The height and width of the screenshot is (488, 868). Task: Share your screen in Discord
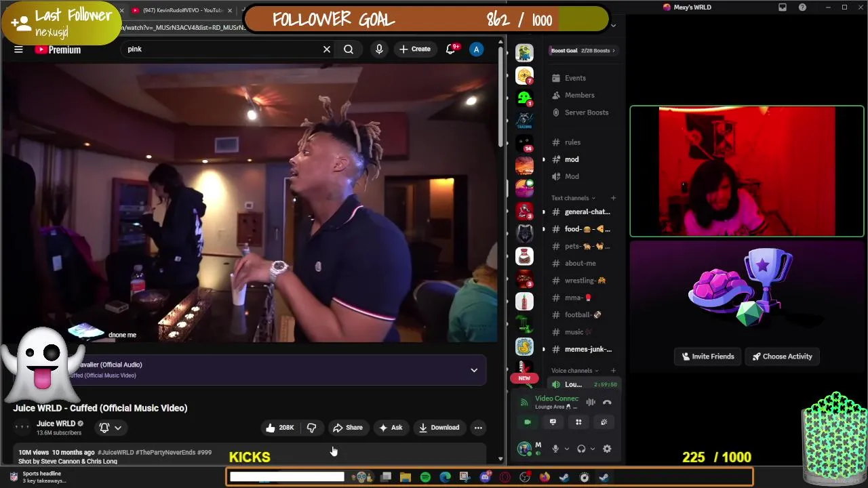click(x=553, y=422)
